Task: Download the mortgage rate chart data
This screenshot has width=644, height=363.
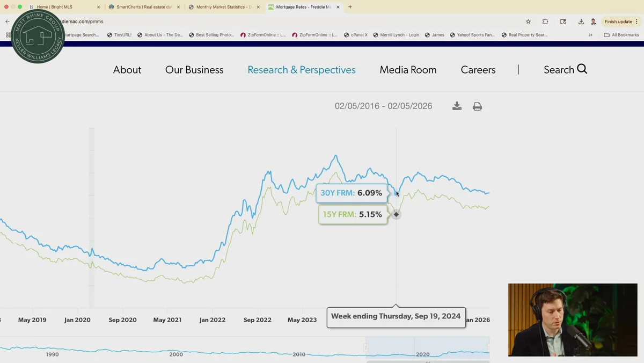Action: pos(457,106)
